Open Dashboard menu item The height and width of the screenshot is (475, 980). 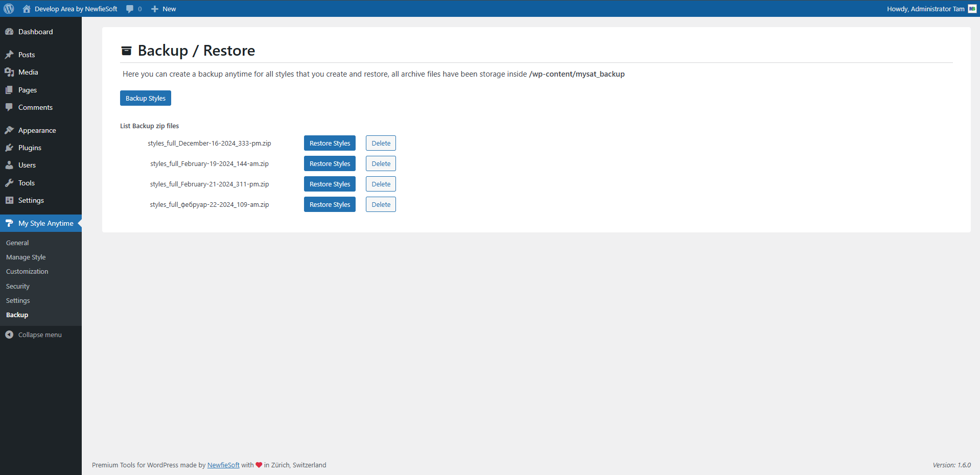pos(41,32)
